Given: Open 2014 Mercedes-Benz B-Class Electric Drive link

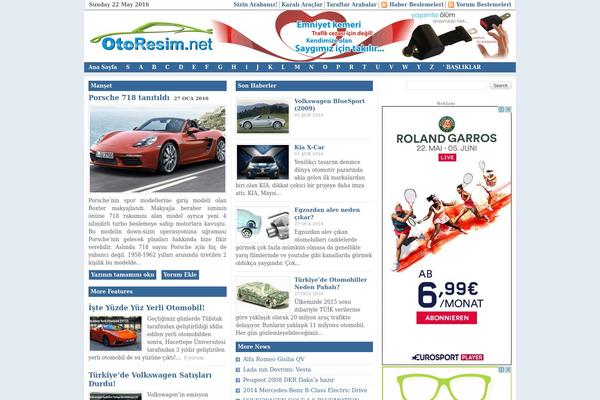Looking at the screenshot, I should tap(305, 390).
